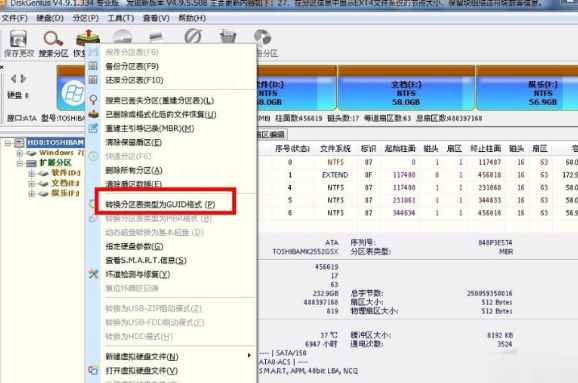The image size is (578, 383).
Task: Open the 查看(V) menu
Action: [x=156, y=18]
